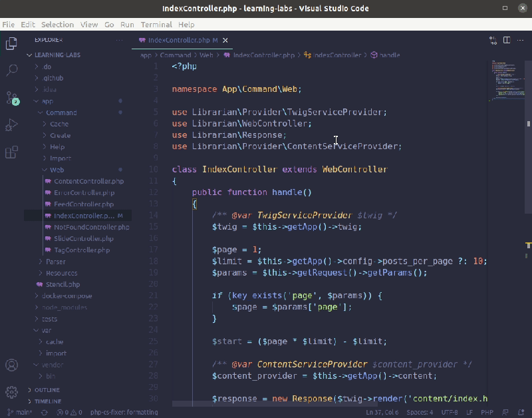Image resolution: width=532 pixels, height=418 pixels.
Task: Open the Terminal menu
Action: [x=156, y=25]
